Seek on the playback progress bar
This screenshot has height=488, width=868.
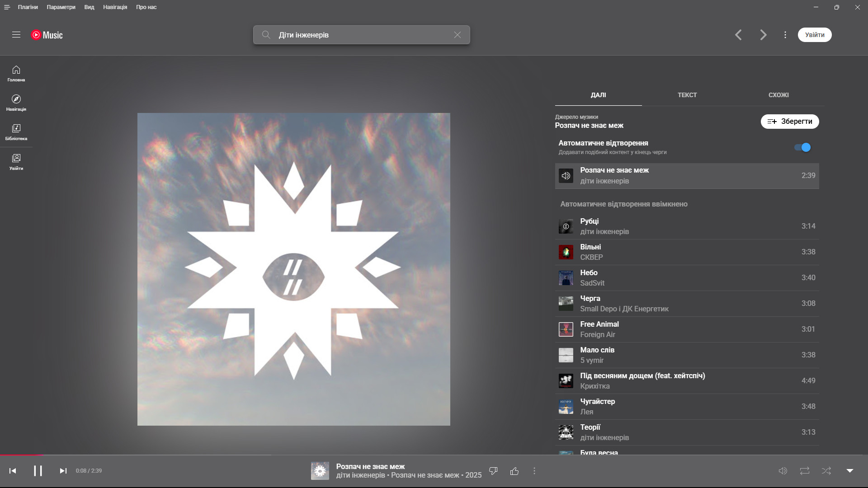tap(434, 455)
